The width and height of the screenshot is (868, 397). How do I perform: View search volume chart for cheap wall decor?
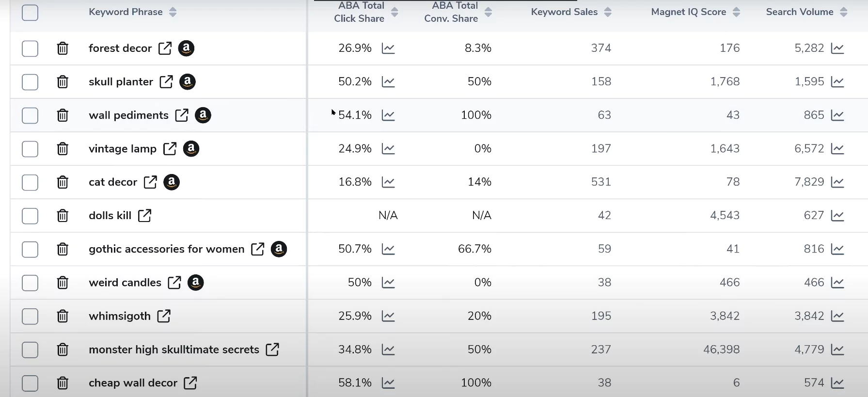pos(837,383)
